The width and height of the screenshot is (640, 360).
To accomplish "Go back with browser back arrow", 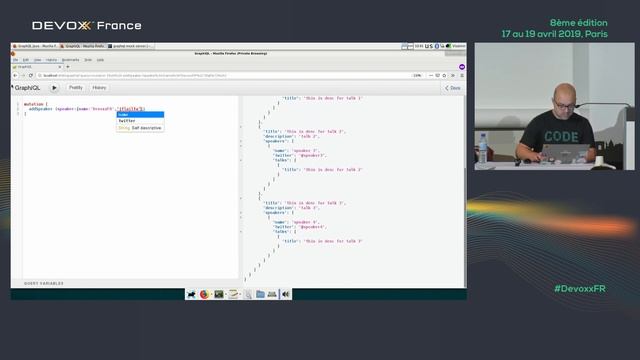I will 15,76.
